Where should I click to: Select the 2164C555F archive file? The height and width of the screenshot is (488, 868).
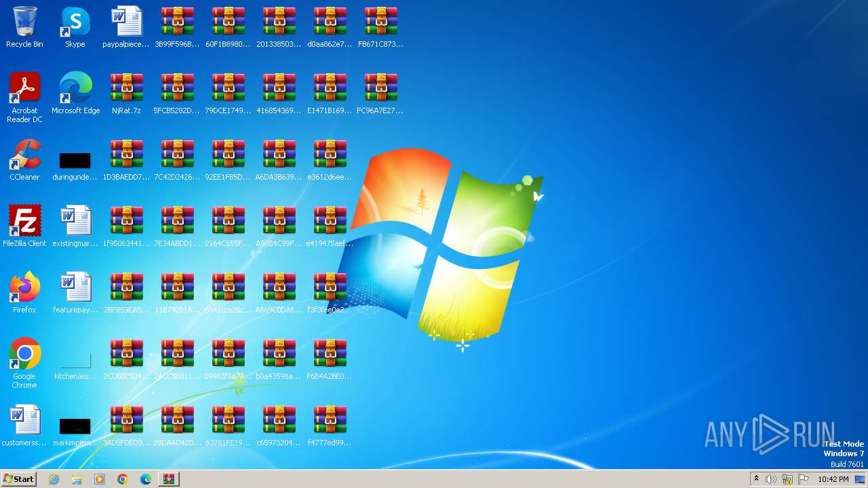(x=228, y=226)
